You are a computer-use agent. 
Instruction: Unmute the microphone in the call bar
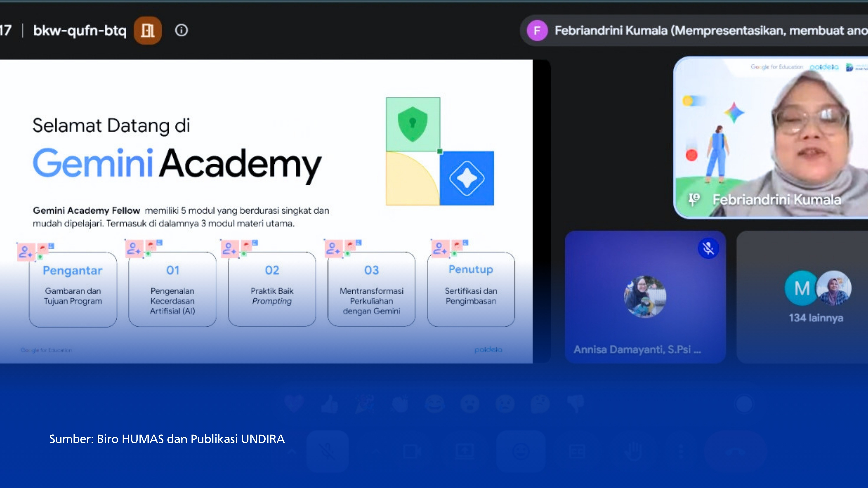pyautogui.click(x=327, y=451)
